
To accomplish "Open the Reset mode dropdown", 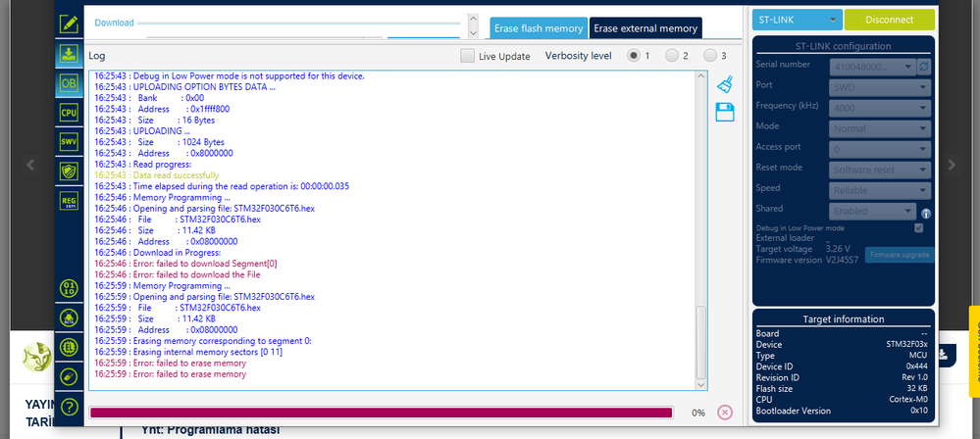I will 880,170.
